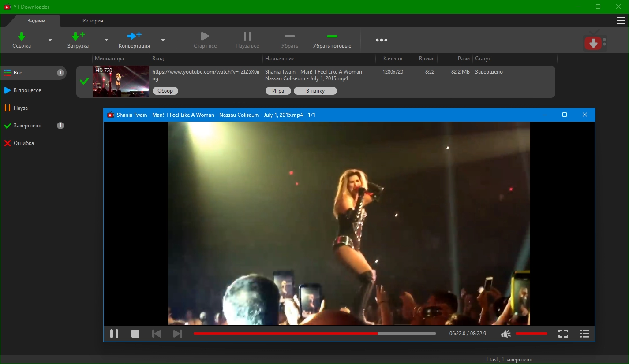
Task: Click the Конвертация blue arrow icon
Action: [134, 36]
